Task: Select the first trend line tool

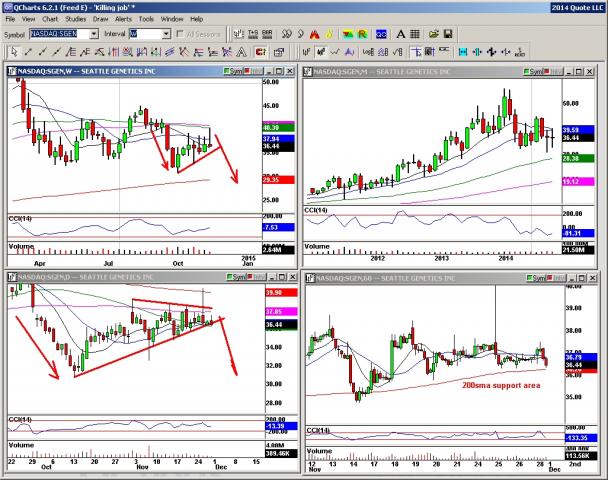Action: 28,52
